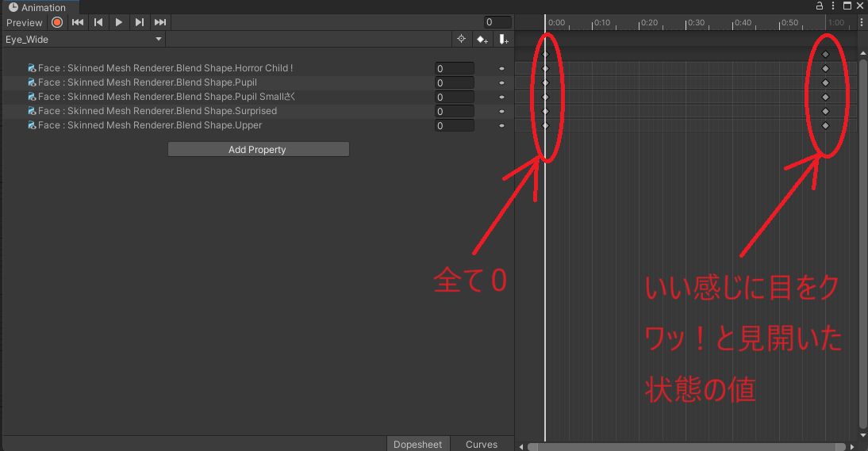Open key options dot for Blend Shape.Upper
The width and height of the screenshot is (868, 451).
[501, 126]
